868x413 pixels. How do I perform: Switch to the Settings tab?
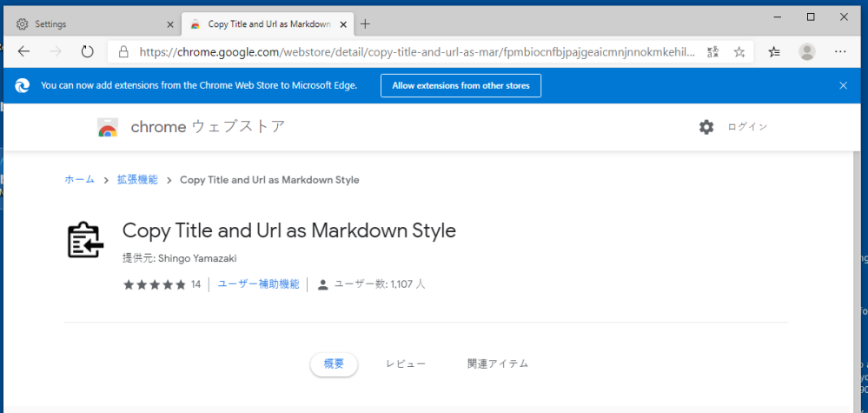coord(92,24)
